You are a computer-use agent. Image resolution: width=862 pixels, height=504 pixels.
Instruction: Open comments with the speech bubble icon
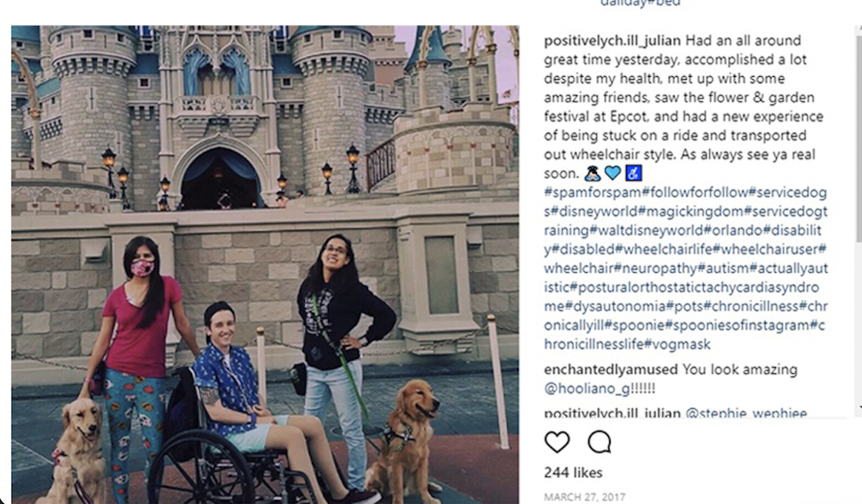point(599,442)
